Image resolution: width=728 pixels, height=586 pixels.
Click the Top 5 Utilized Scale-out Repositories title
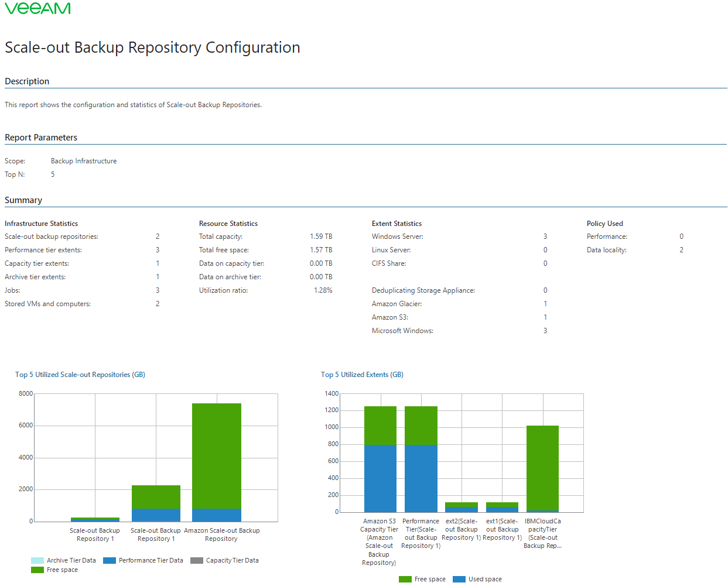tap(80, 375)
